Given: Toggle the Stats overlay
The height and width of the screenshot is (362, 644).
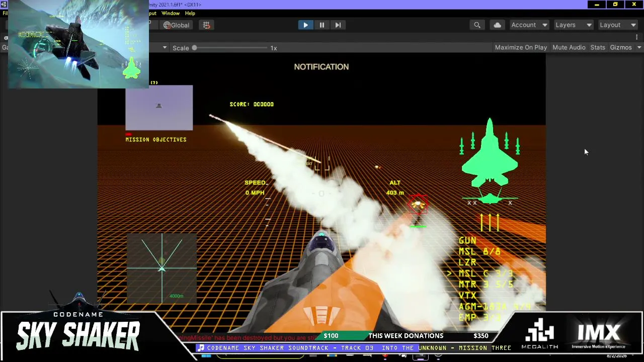Looking at the screenshot, I should (598, 47).
